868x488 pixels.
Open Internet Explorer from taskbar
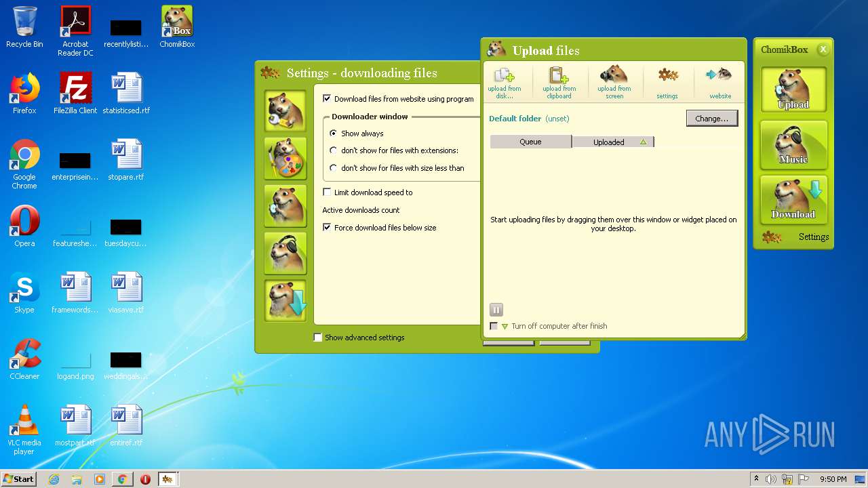pyautogui.click(x=54, y=479)
